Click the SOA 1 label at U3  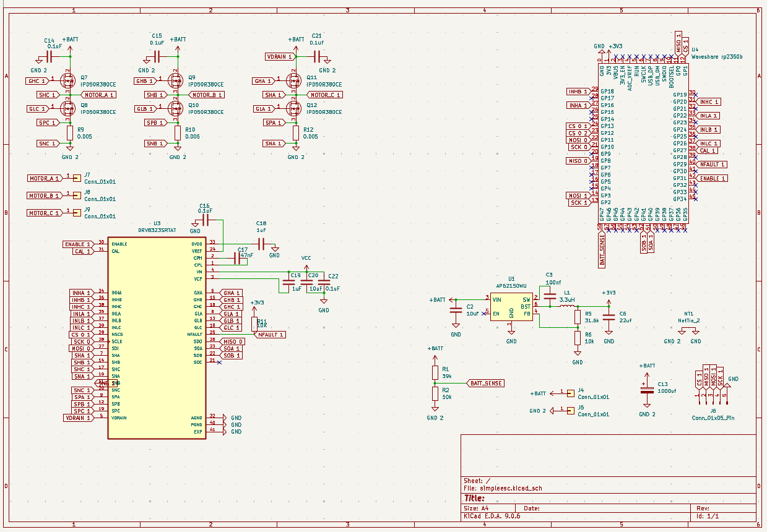click(232, 348)
